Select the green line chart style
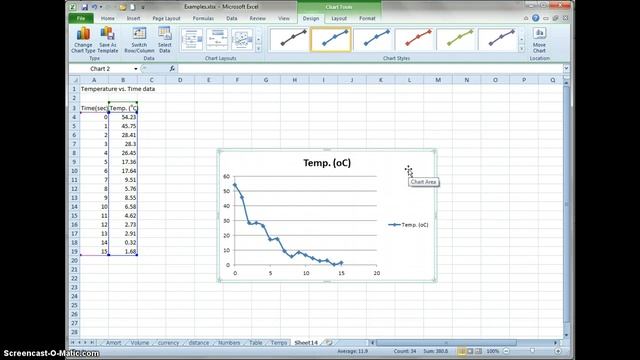The height and width of the screenshot is (360, 640). tap(456, 39)
